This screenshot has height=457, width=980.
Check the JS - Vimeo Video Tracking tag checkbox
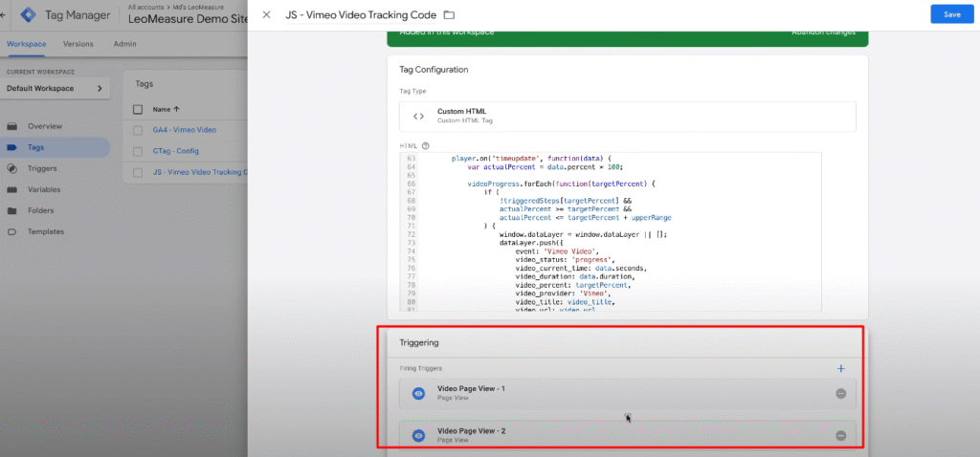coord(138,172)
